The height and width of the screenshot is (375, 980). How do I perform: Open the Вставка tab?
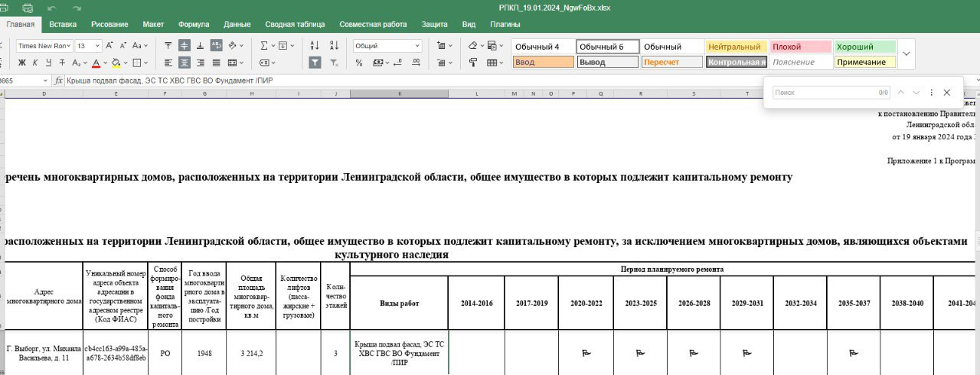63,24
